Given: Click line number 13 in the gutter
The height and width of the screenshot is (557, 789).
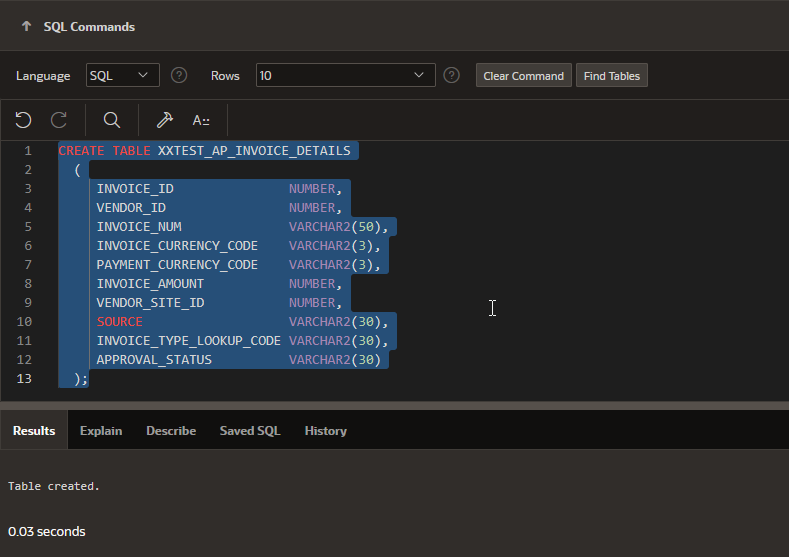Looking at the screenshot, I should coord(24,378).
